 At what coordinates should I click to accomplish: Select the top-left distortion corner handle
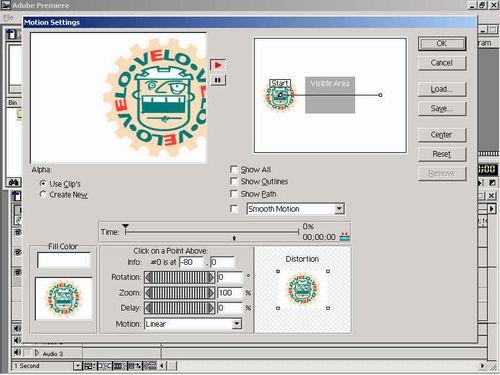(278, 271)
